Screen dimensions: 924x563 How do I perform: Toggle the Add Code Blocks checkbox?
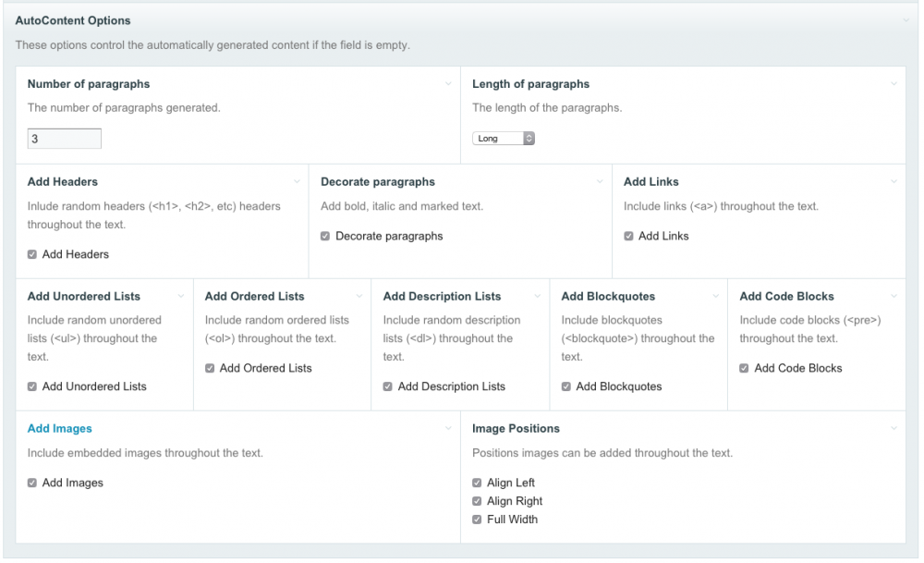coord(745,368)
